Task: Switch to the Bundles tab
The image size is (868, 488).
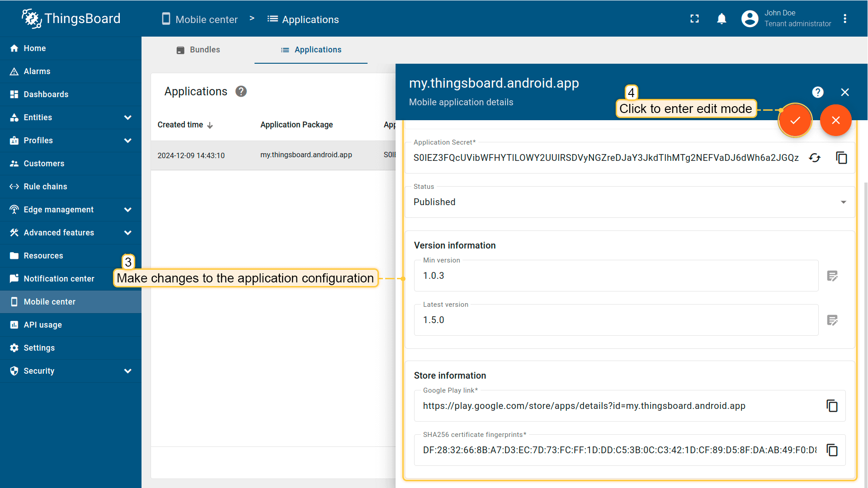Action: tap(198, 50)
